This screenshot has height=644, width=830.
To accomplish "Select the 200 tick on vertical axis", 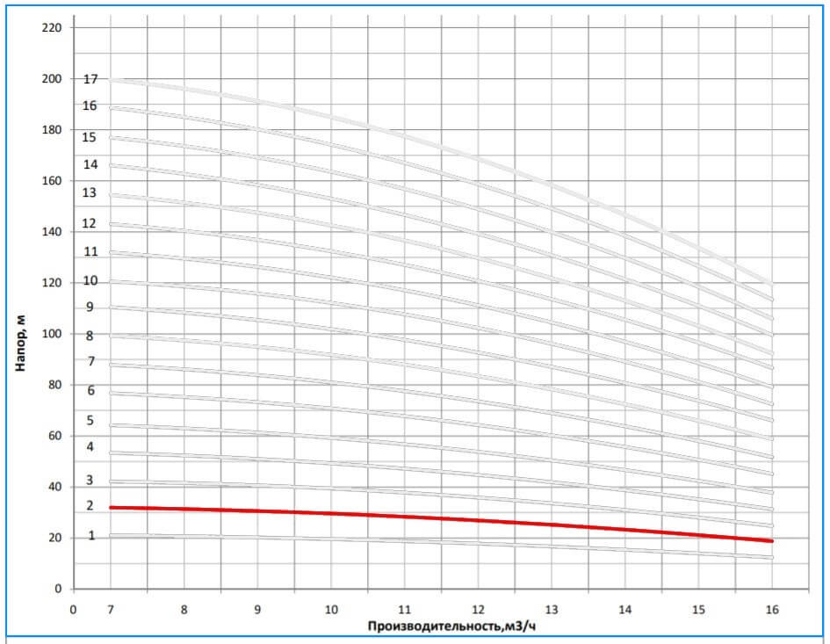I will 52,79.
